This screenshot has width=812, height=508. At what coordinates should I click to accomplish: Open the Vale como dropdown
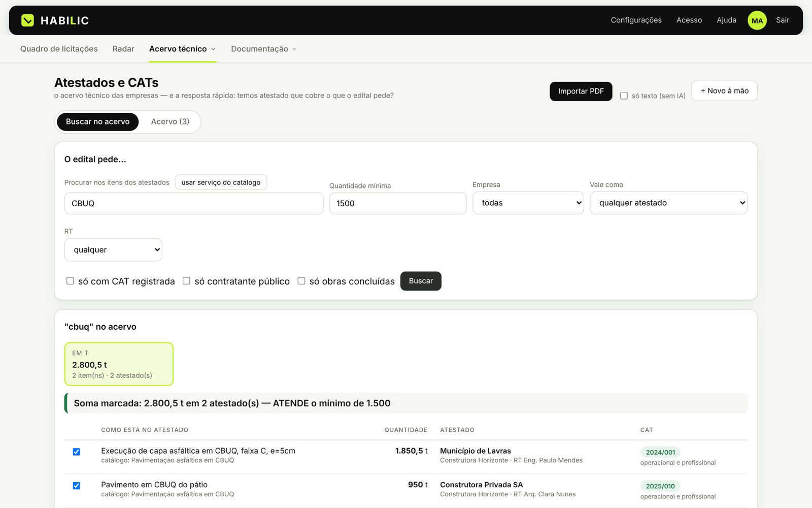[x=668, y=203]
